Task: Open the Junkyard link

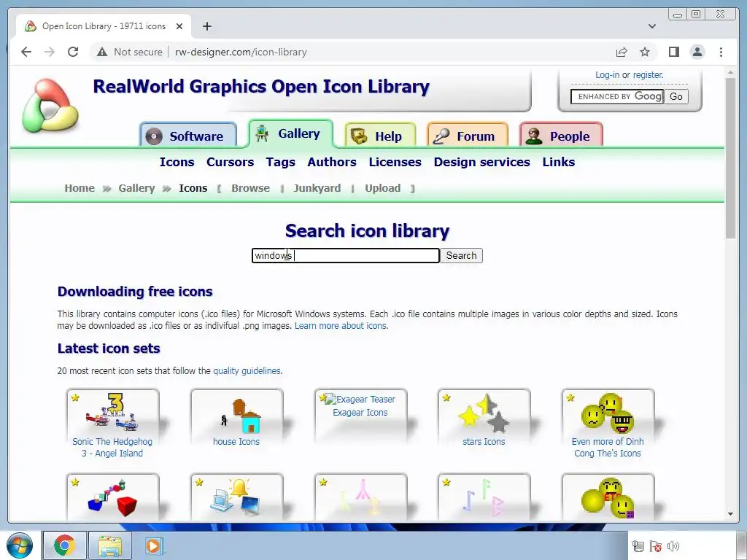Action: (317, 188)
